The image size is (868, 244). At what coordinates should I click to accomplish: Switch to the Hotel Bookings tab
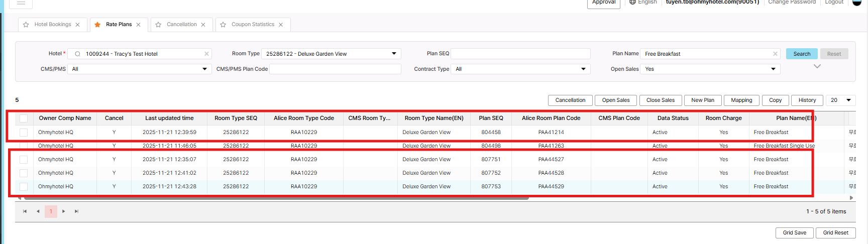click(53, 25)
